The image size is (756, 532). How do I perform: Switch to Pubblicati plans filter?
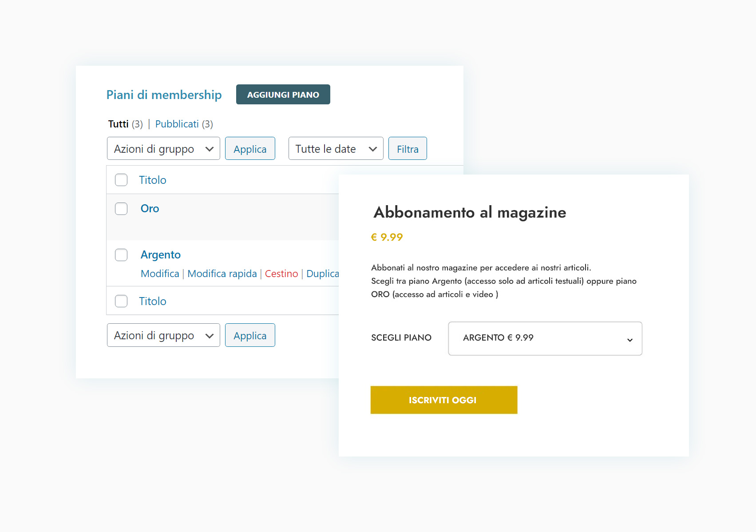tap(177, 124)
